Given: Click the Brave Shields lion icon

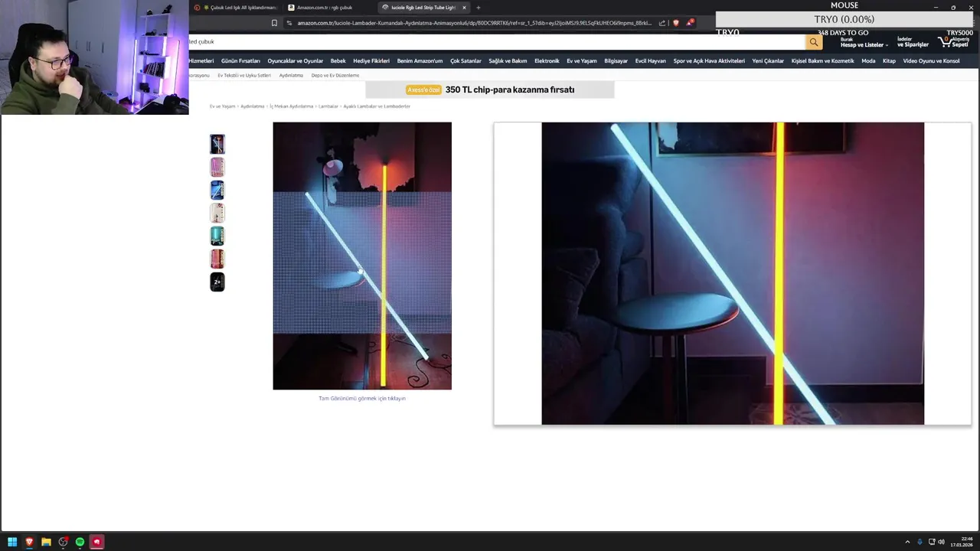Looking at the screenshot, I should (x=676, y=23).
